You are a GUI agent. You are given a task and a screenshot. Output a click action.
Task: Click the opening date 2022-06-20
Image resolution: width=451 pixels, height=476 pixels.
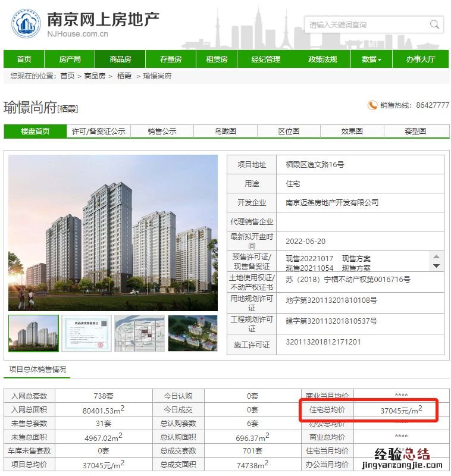point(305,242)
